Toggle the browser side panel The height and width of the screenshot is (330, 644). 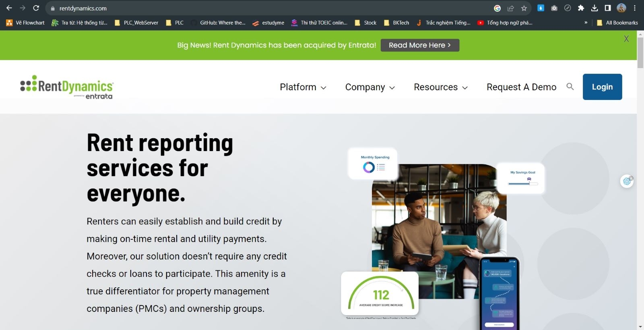(608, 8)
